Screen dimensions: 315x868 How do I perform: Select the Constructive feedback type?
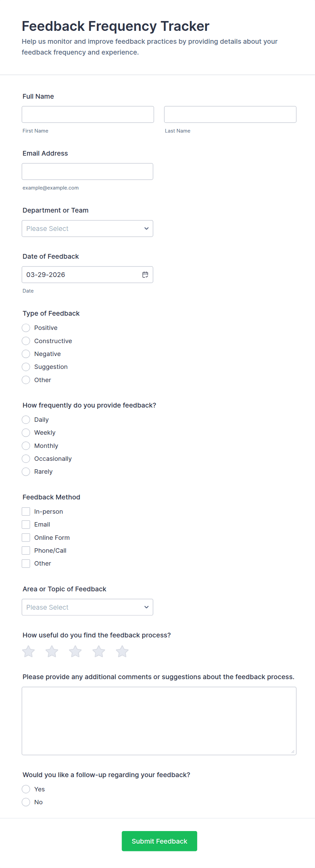[26, 341]
